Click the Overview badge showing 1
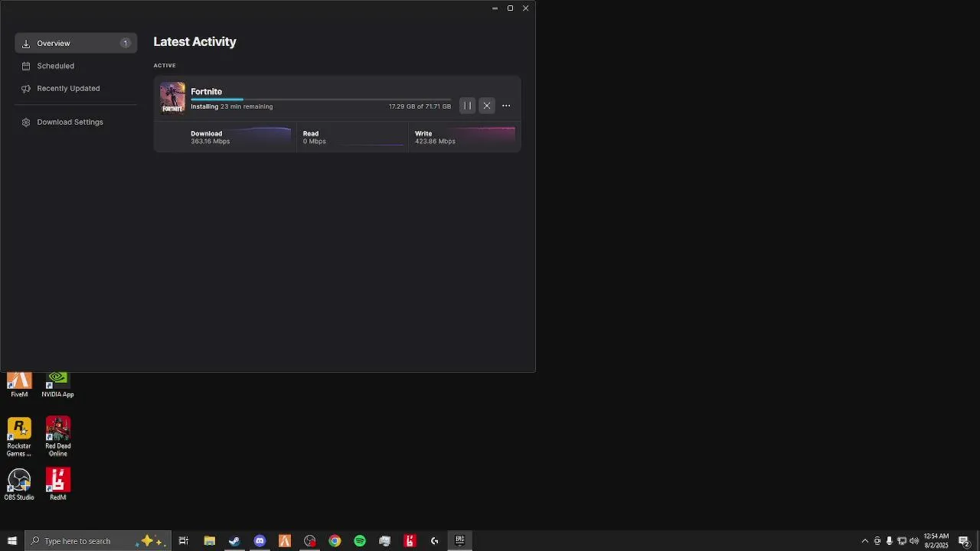The width and height of the screenshot is (980, 551). (126, 44)
